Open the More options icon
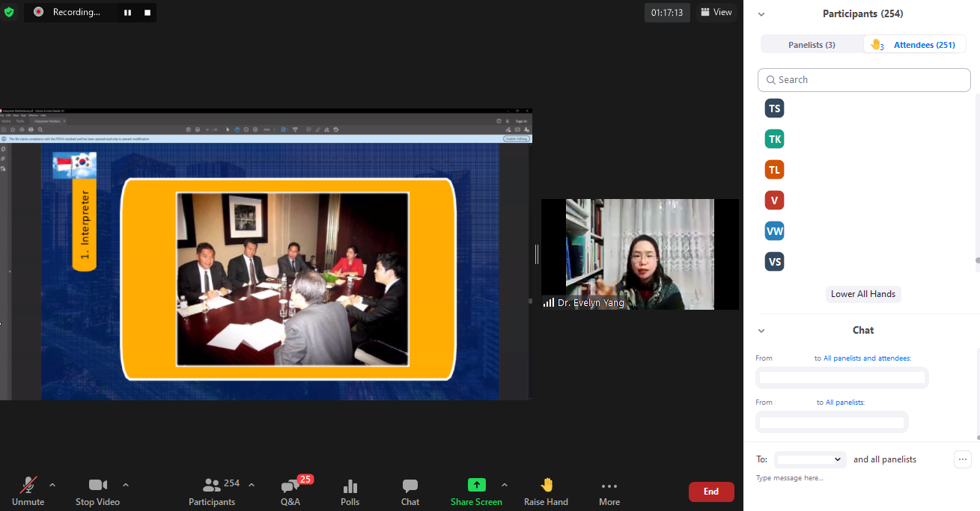Screen dimensions: 980x511 [x=609, y=486]
